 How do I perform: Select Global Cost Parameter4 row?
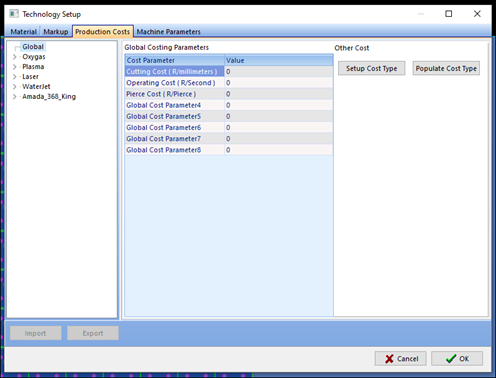(229, 105)
